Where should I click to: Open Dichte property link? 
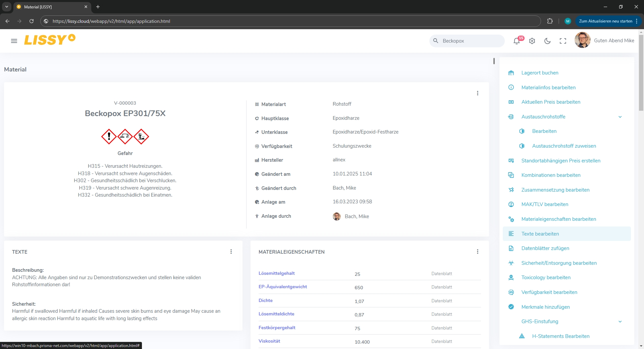tap(266, 301)
